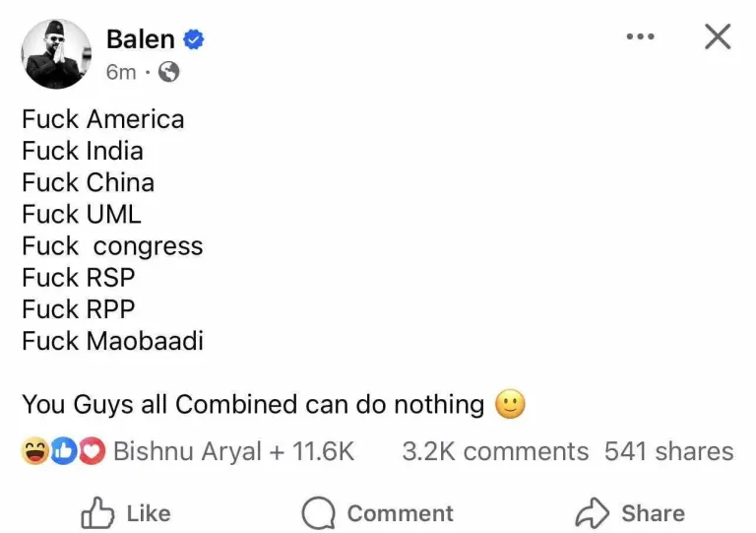
Task: Click the globe public privacy icon
Action: tap(169, 72)
